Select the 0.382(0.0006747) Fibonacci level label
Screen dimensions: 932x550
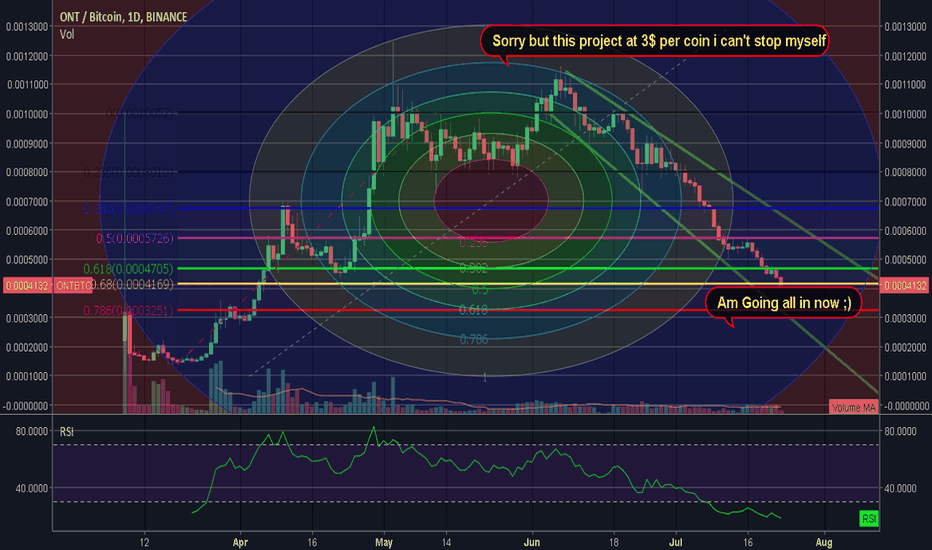(x=128, y=209)
